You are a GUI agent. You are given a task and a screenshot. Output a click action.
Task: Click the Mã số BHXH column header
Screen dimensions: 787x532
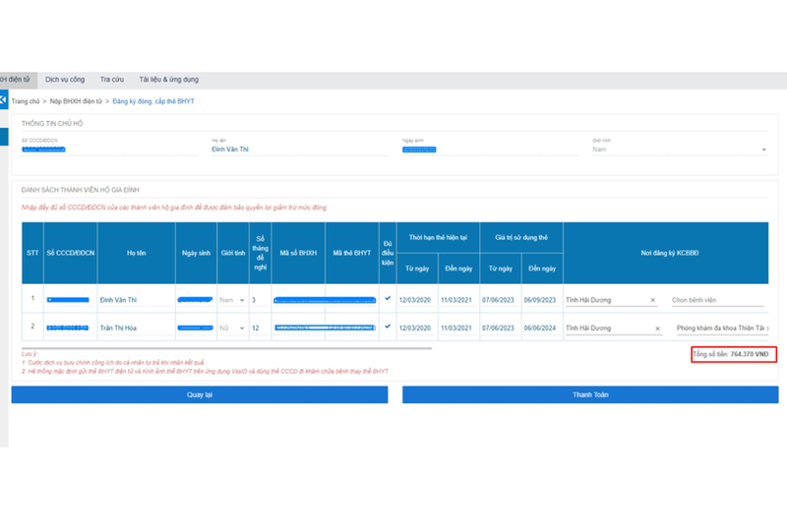tap(298, 253)
